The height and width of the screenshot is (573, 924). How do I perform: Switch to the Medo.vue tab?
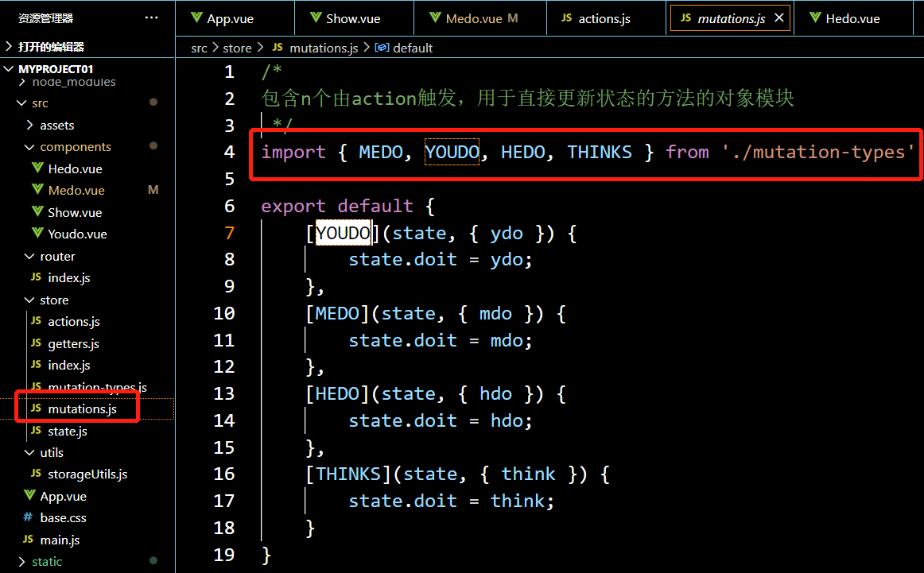(480, 18)
